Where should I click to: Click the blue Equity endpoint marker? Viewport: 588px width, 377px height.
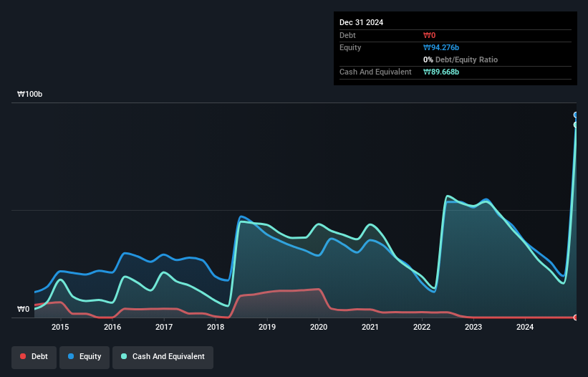(x=576, y=115)
